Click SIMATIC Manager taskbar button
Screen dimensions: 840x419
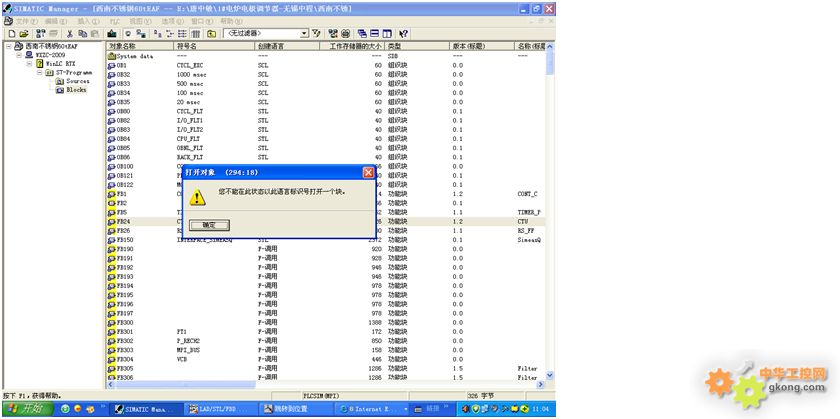[146, 409]
